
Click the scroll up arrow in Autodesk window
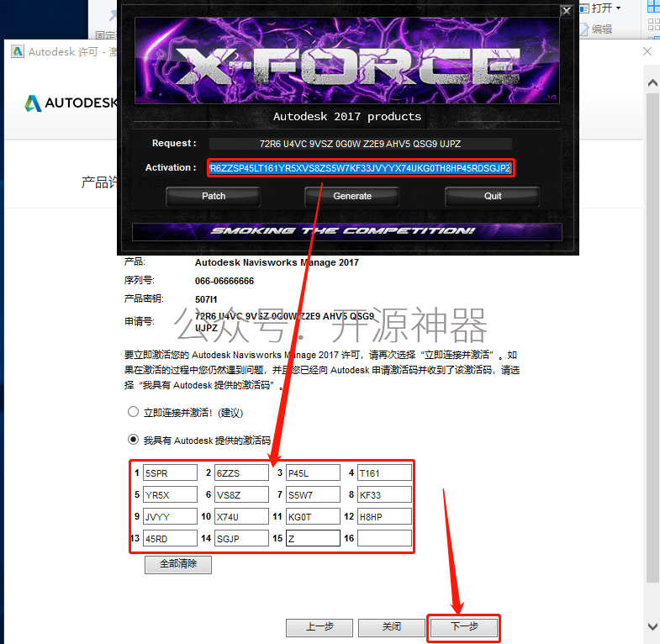click(x=652, y=83)
